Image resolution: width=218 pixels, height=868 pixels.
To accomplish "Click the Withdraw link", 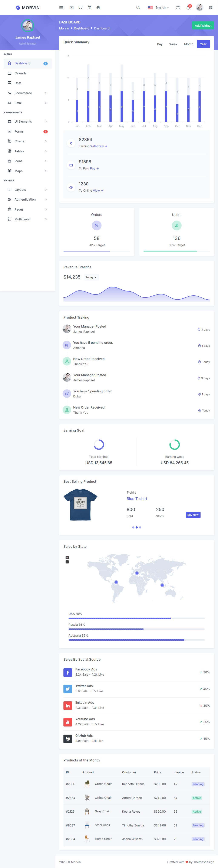I will click(99, 146).
